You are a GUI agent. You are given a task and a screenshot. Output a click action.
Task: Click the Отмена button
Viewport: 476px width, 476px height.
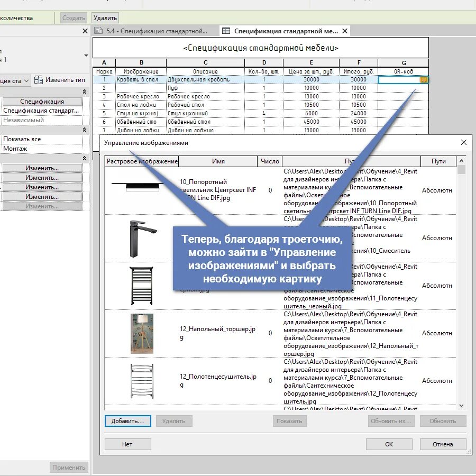click(x=443, y=444)
